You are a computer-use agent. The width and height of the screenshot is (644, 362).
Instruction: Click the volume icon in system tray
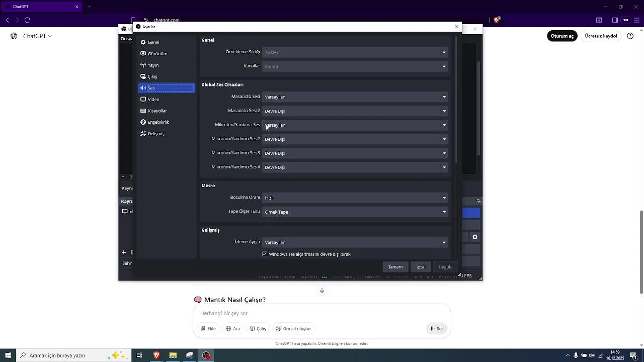click(x=592, y=355)
